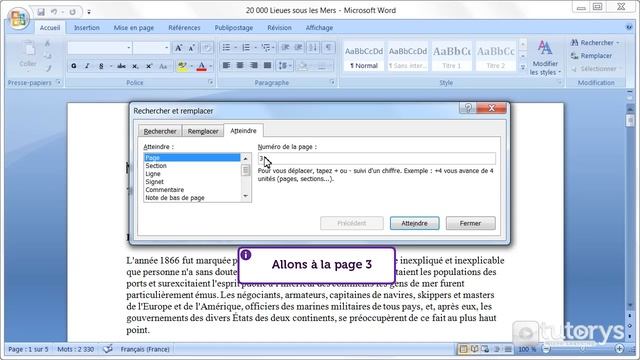Viewport: 640px width, 360px height.
Task: Click the Fermer button
Action: coord(470,223)
